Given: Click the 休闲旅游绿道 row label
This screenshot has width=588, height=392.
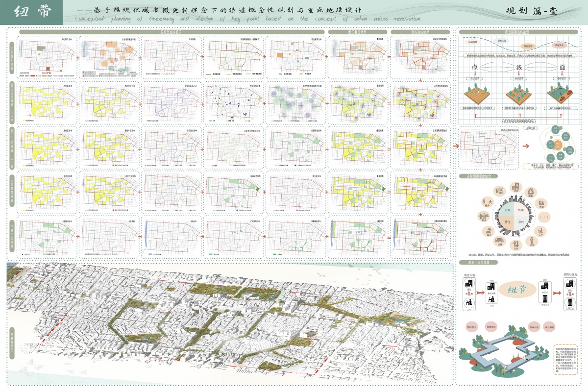Looking at the screenshot, I should tap(12, 191).
